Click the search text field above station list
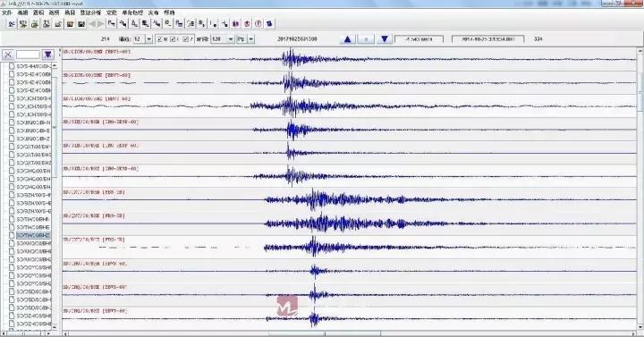Image resolution: width=644 pixels, height=337 pixels. point(28,55)
